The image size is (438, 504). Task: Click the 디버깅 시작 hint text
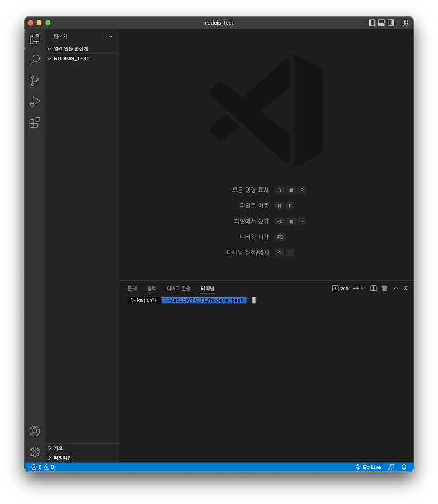pos(254,237)
